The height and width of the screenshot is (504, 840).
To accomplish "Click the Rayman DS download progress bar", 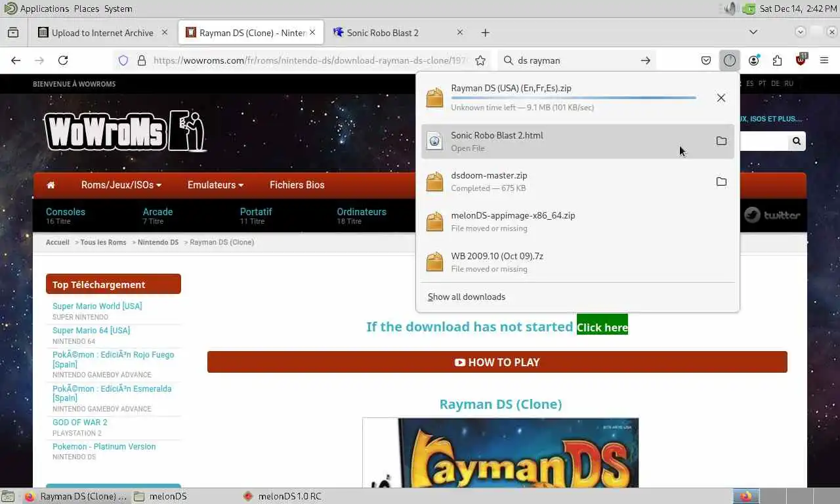I will click(x=574, y=98).
